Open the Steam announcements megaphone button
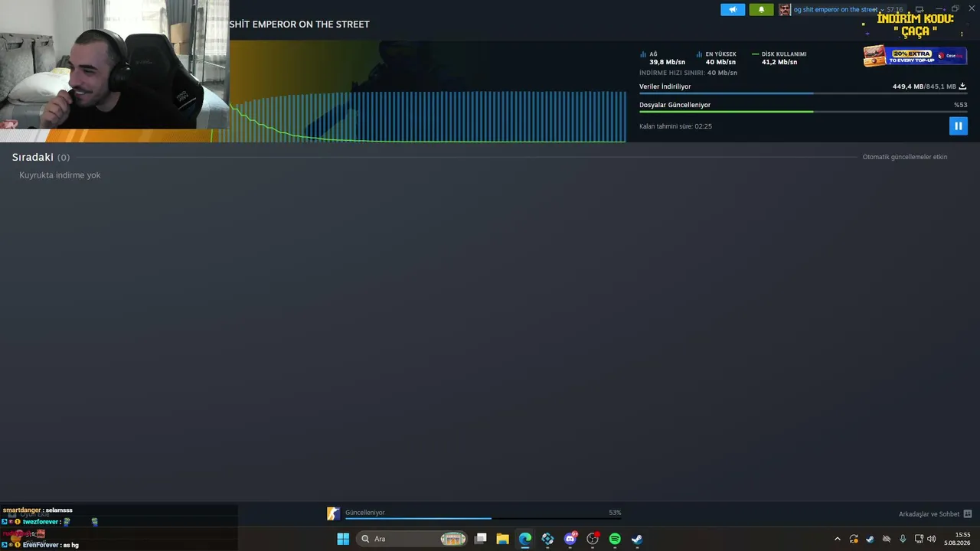The width and height of the screenshot is (980, 551). [x=733, y=9]
